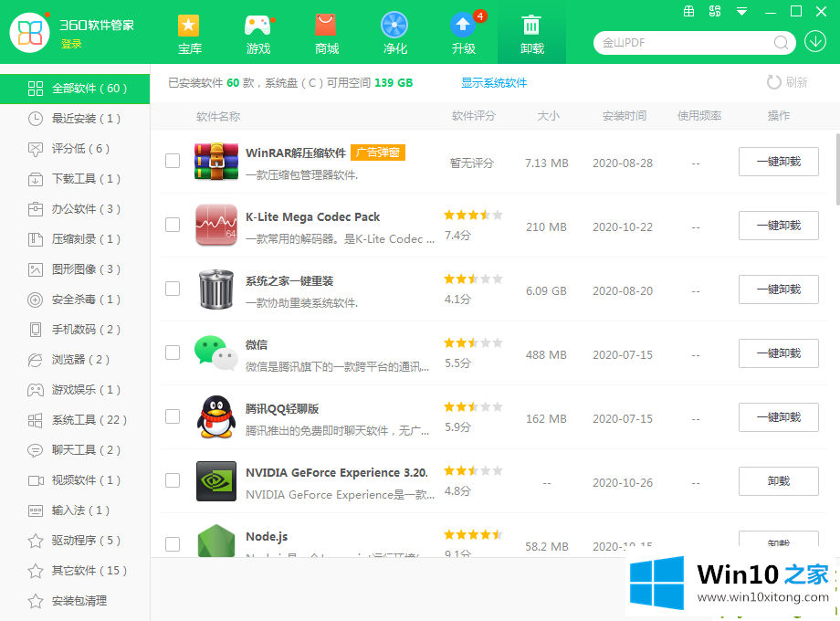Click 显示系统软件 link
The image size is (840, 621).
point(494,82)
